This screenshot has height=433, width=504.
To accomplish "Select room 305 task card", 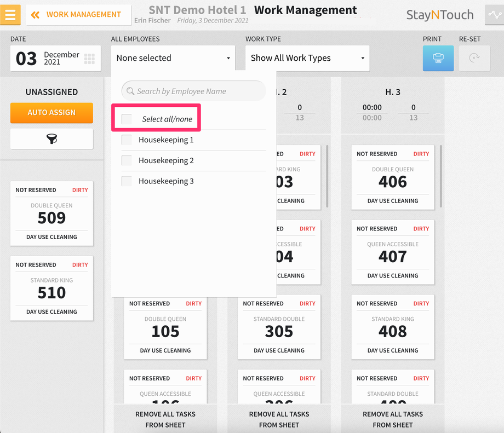I will [279, 327].
